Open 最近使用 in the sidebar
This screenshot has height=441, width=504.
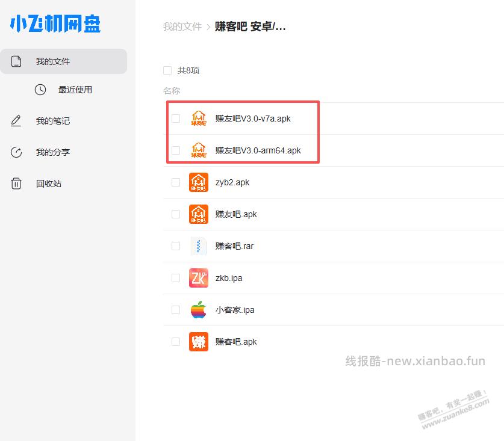(x=75, y=90)
